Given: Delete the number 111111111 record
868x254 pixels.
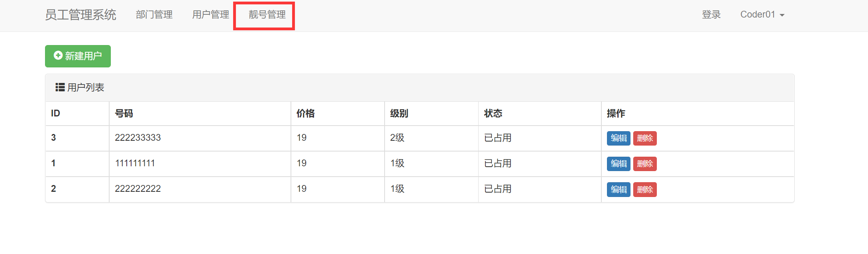Looking at the screenshot, I should tap(644, 163).
